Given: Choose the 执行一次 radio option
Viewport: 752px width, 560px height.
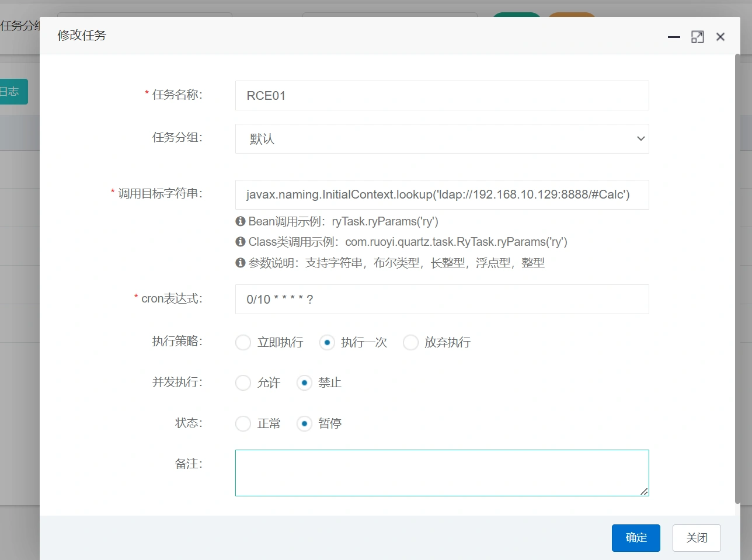Looking at the screenshot, I should click(327, 342).
